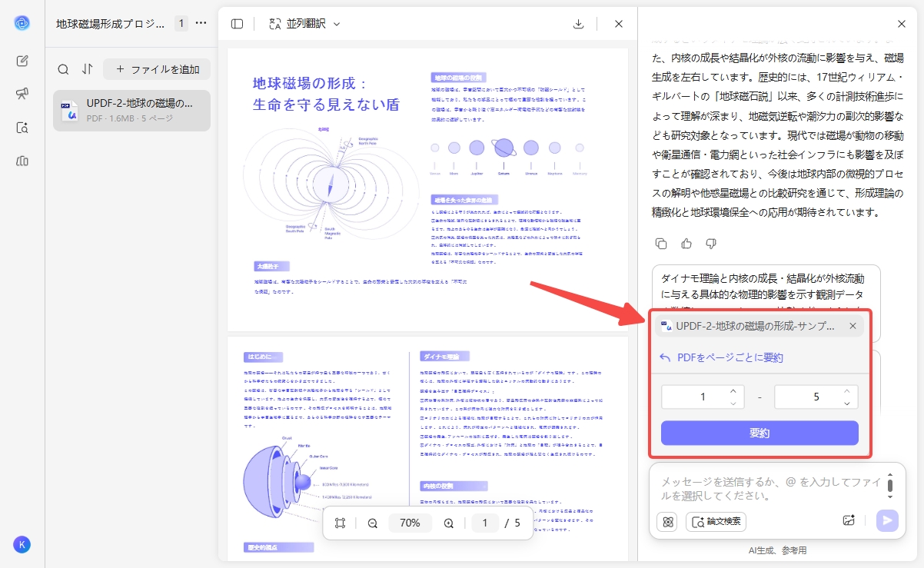
Task: Give thumbs down to response
Action: [x=710, y=244]
